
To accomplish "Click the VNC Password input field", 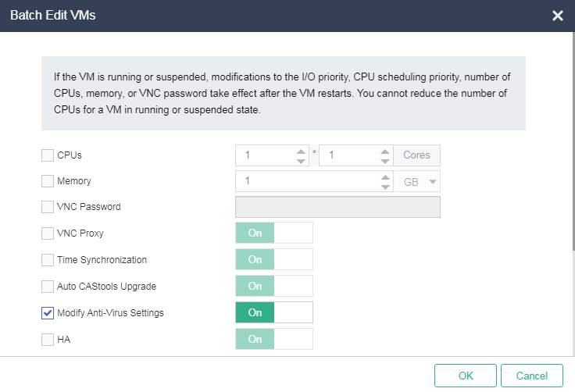I will tap(337, 207).
